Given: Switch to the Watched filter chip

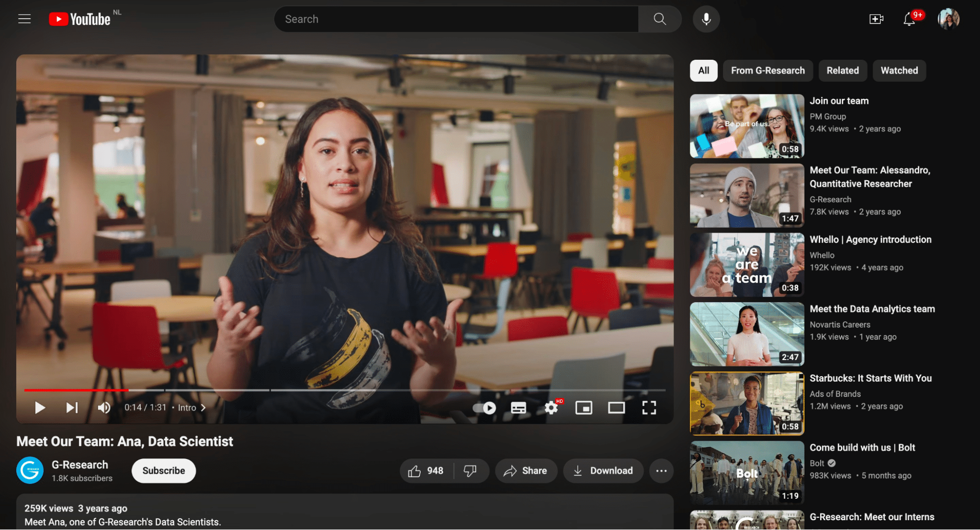Looking at the screenshot, I should coord(899,70).
